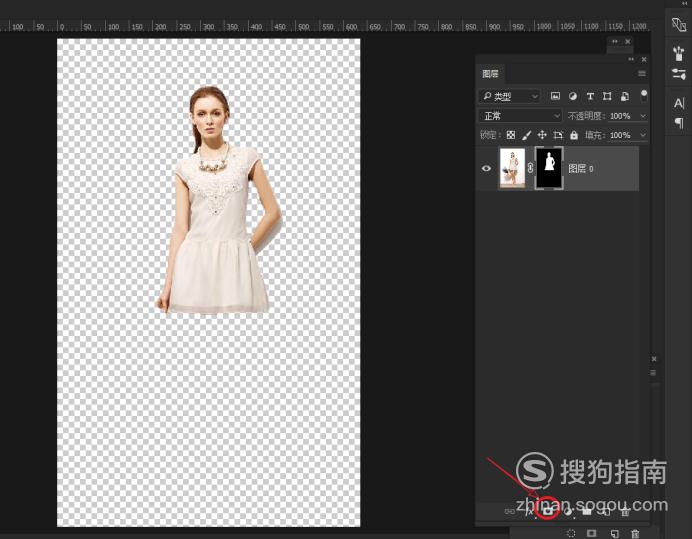Filter for type layers using T icon
Image resolution: width=692 pixels, height=539 pixels.
click(590, 96)
